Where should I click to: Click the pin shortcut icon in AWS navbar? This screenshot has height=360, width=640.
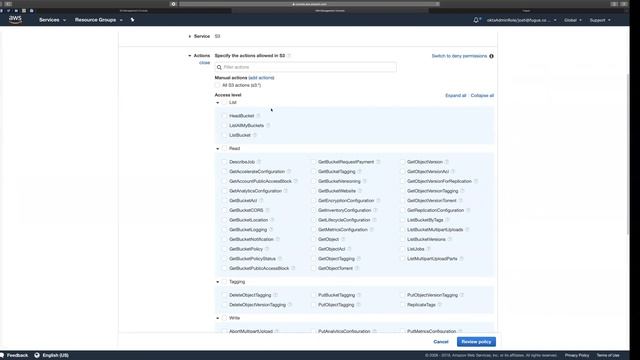coord(132,20)
